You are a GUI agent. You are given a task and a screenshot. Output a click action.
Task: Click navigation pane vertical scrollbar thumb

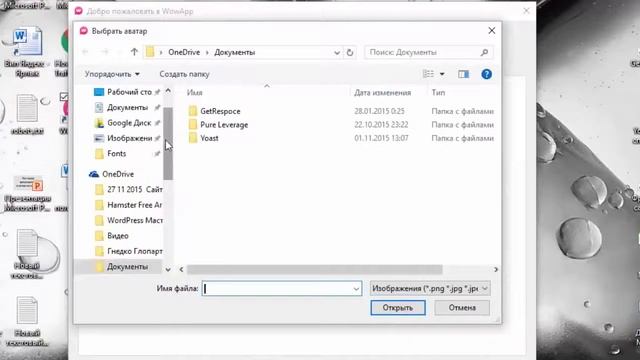[x=168, y=144]
